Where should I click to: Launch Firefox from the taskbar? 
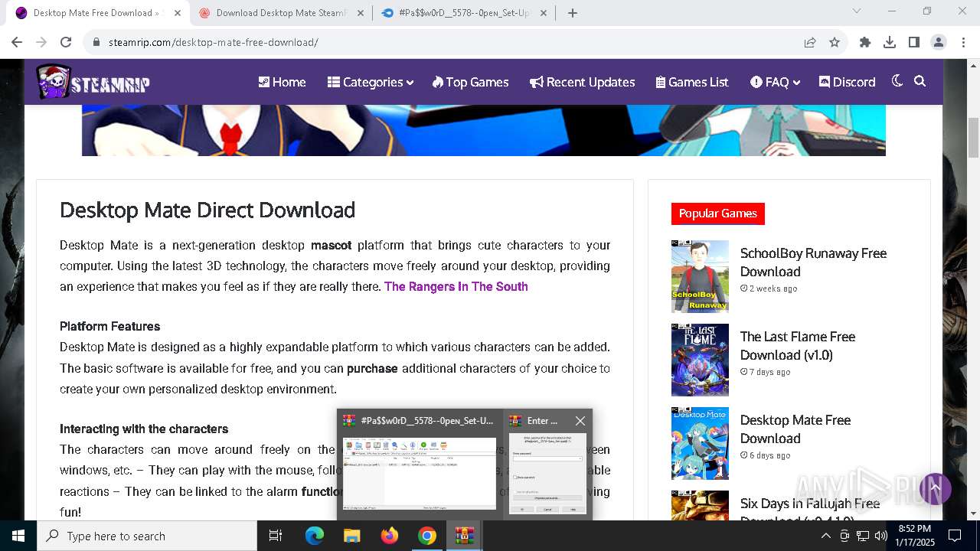pos(390,536)
